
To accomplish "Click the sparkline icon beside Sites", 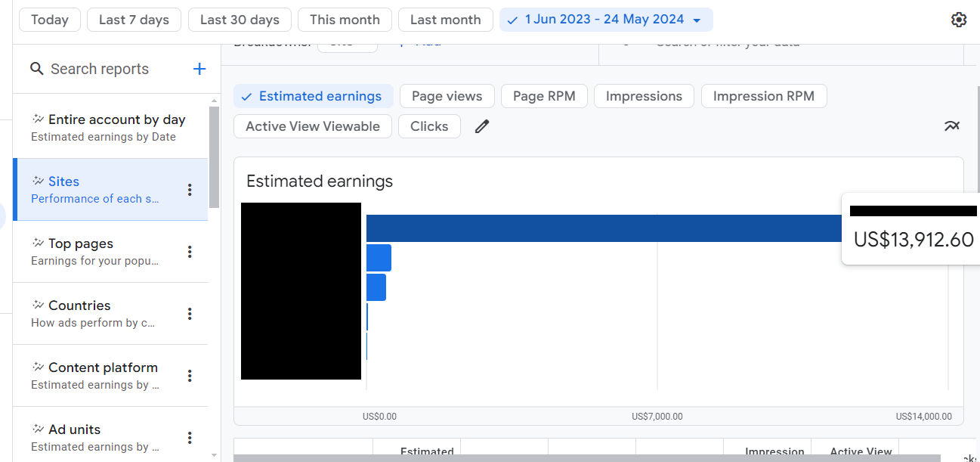I will coord(38,181).
